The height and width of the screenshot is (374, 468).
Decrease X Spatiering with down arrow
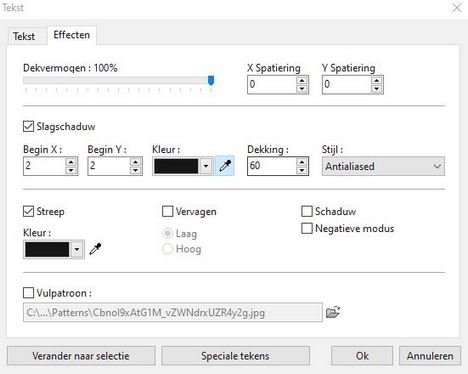302,89
